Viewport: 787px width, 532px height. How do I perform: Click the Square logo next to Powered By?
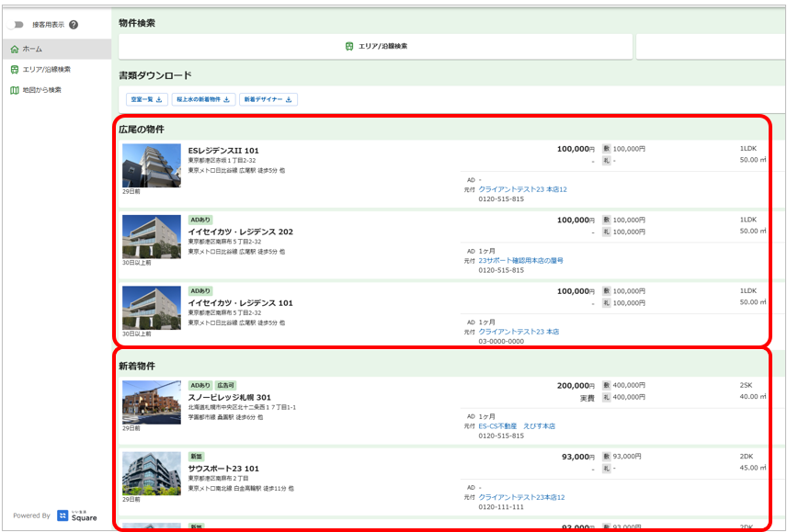coord(77,516)
